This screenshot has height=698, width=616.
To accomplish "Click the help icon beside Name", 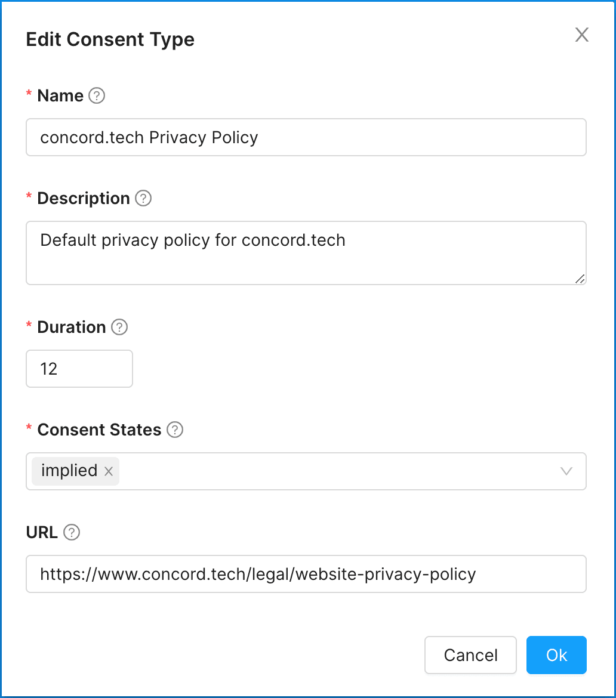I will 97,96.
